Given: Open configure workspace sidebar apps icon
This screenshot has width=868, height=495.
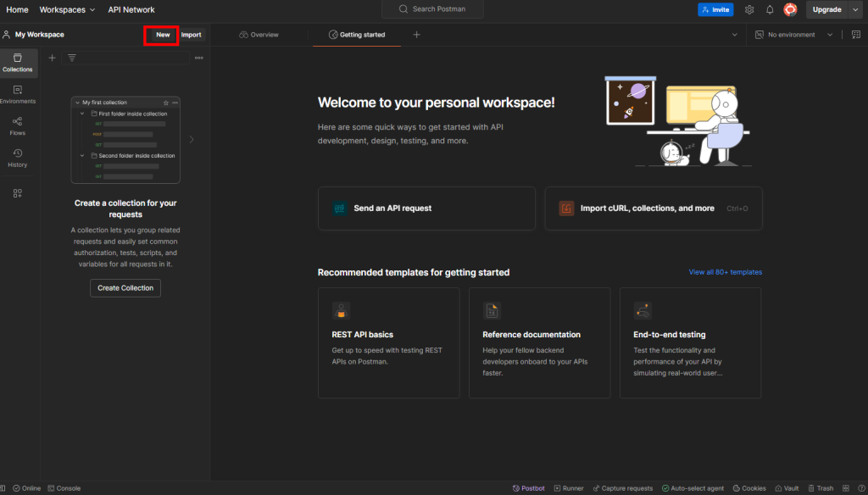Looking at the screenshot, I should [x=18, y=193].
